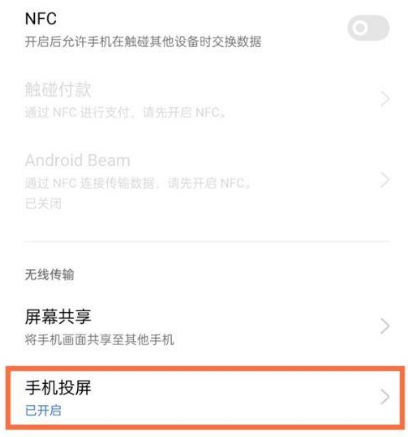Click the chevron arrow beside 屏幕共享

[385, 326]
